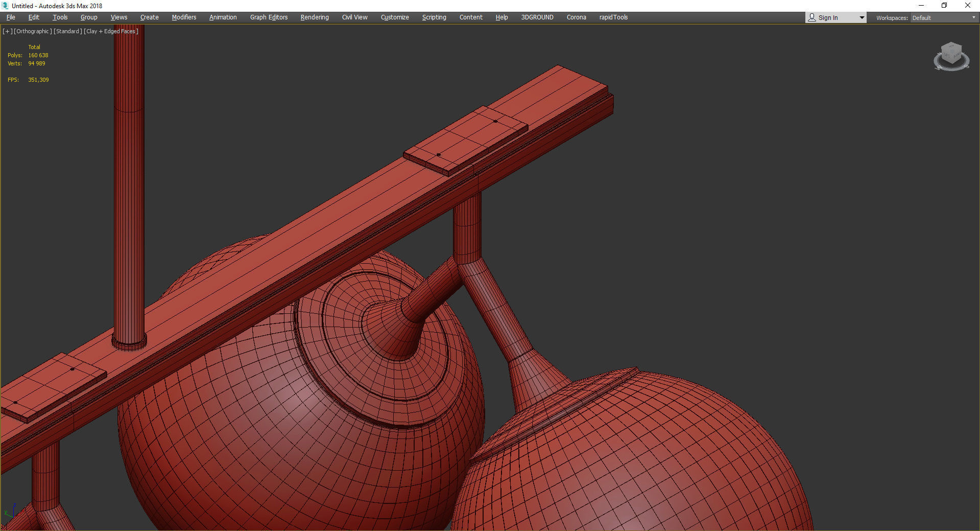Expand the Sign In dropdown arrow
Image resolution: width=980 pixels, height=531 pixels.
(x=862, y=18)
